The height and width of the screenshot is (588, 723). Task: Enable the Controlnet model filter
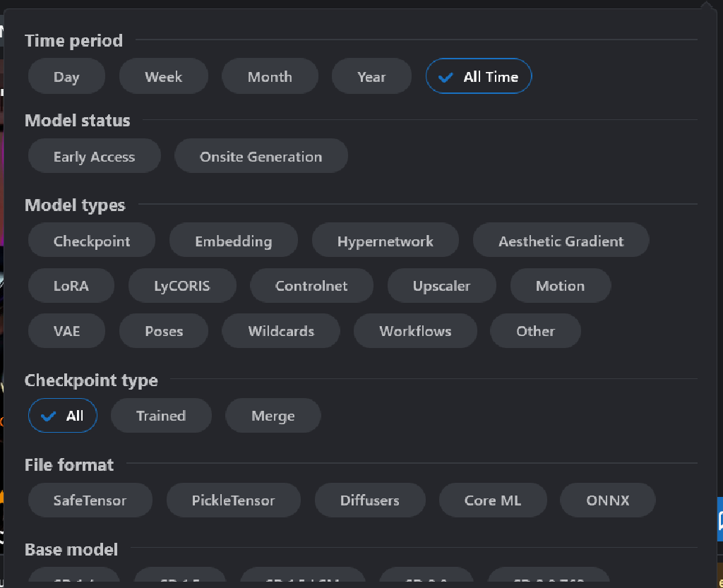[311, 285]
